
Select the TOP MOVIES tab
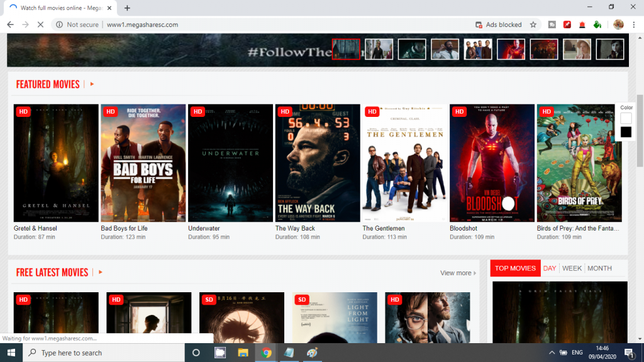click(515, 268)
